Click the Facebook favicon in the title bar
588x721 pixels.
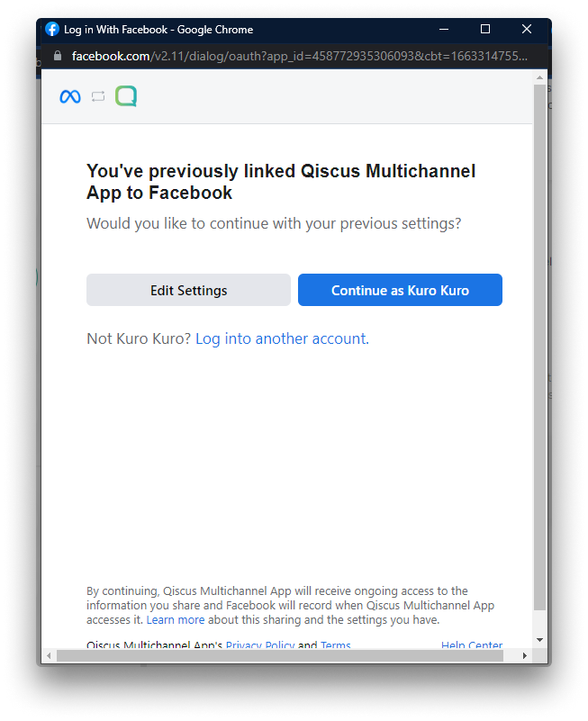coord(52,30)
